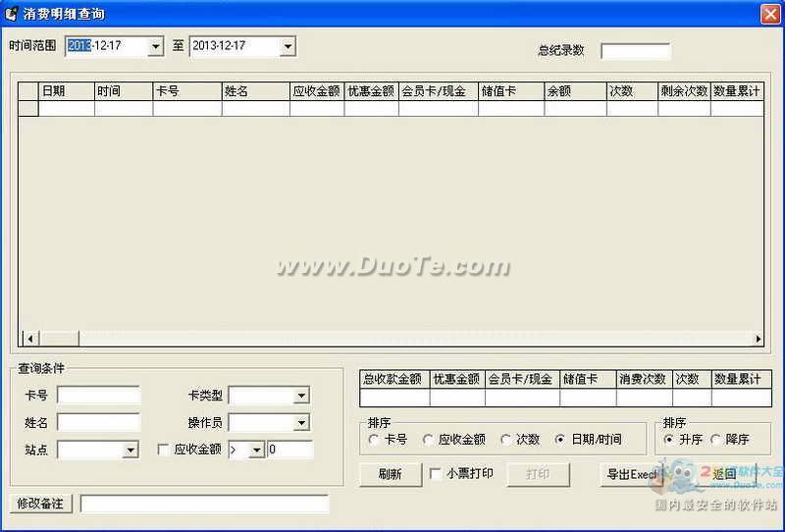The height and width of the screenshot is (532, 785).
Task: Click the app icon in title bar
Action: pos(12,14)
